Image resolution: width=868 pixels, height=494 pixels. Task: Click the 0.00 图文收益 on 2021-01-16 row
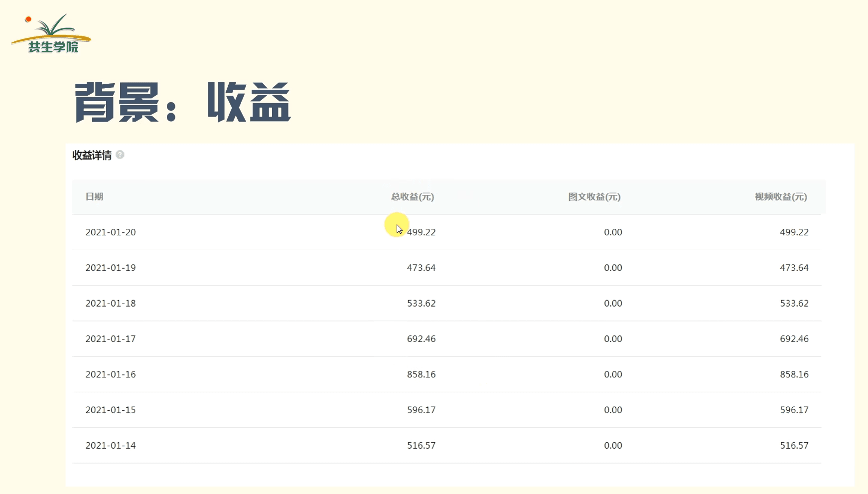(613, 374)
